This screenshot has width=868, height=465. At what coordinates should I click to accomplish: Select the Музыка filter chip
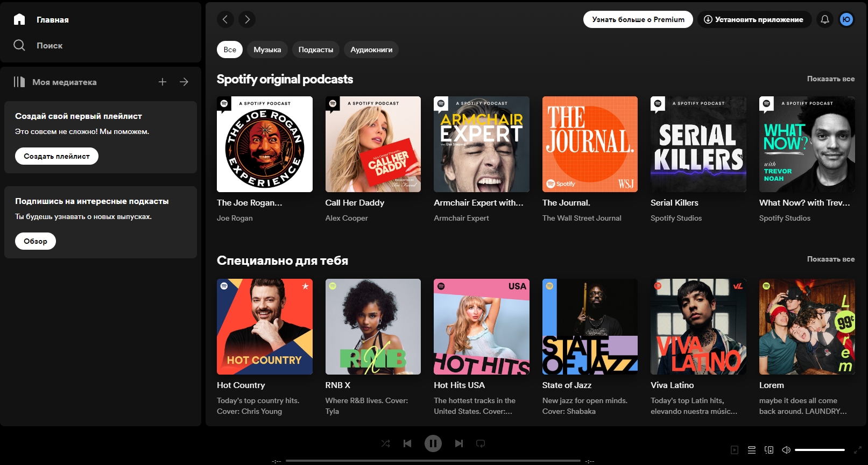click(x=267, y=50)
